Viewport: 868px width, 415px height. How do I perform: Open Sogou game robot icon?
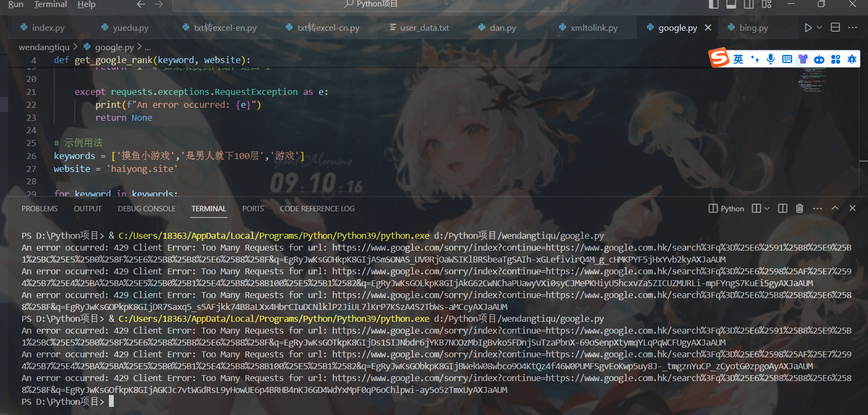coord(819,59)
